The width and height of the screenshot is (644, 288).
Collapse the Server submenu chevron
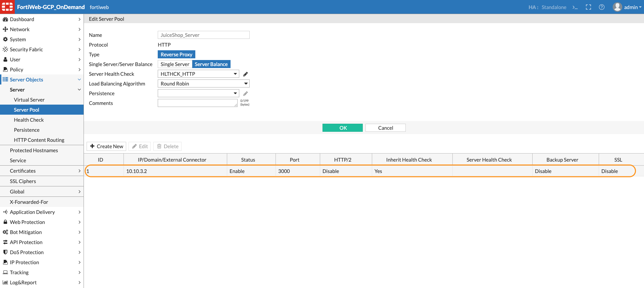click(80, 90)
